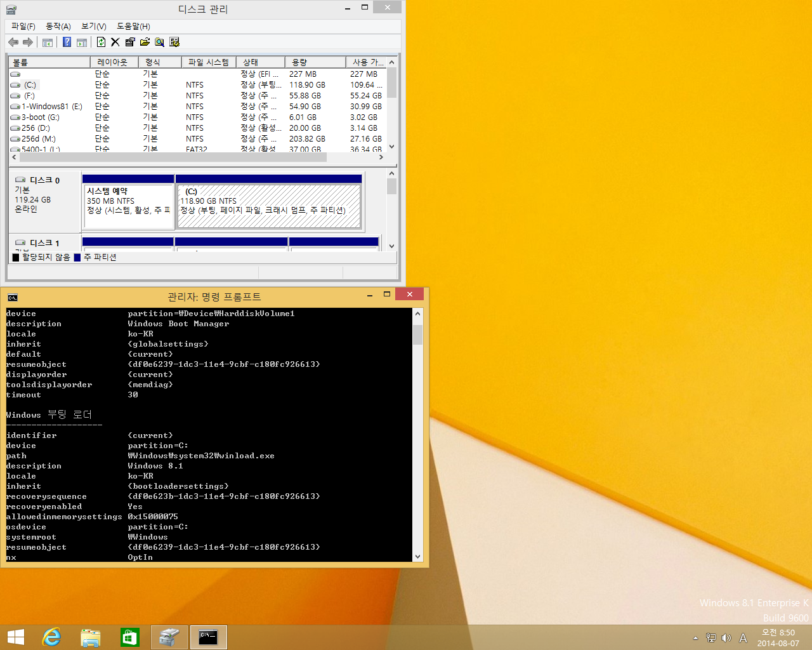Select the 1-Windows81 (E:) volume row

197,107
